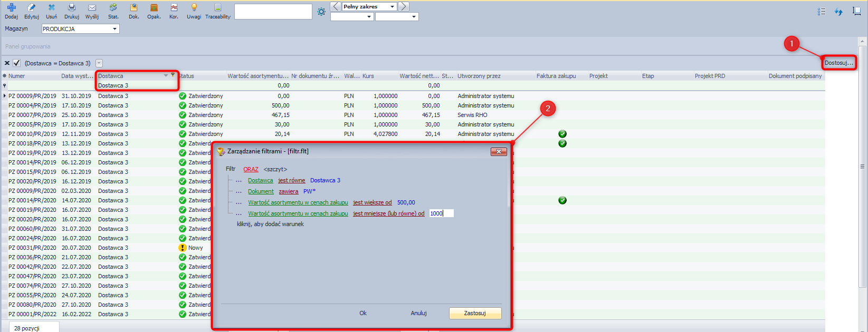
Task: Click the Dodaj (add) plus icon
Action: click(11, 8)
